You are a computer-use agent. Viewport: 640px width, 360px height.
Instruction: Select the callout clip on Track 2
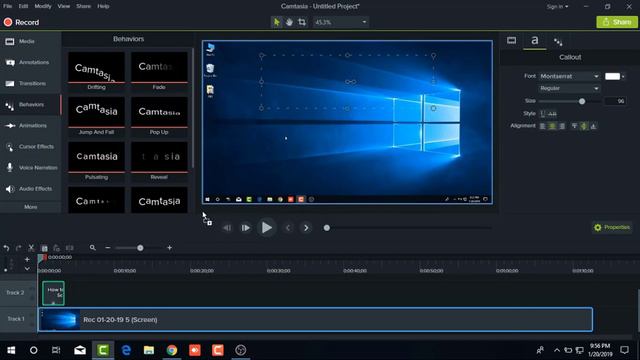tap(53, 293)
